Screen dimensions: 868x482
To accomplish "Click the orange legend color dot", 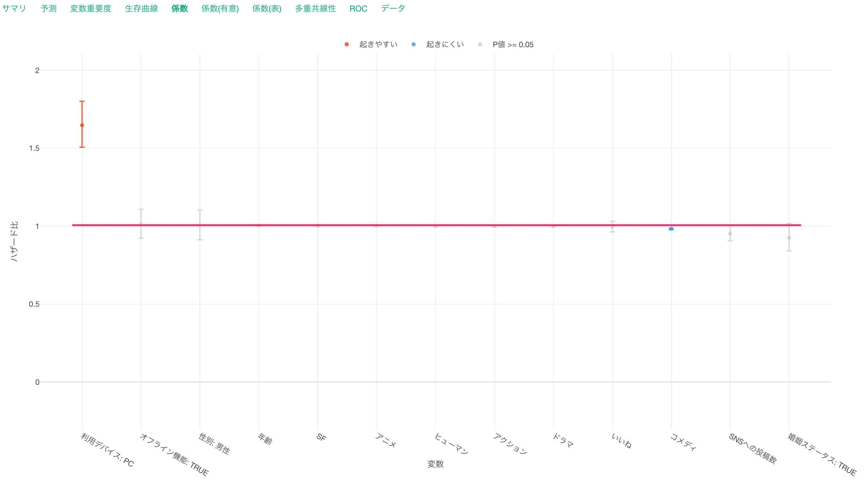I will [x=347, y=45].
